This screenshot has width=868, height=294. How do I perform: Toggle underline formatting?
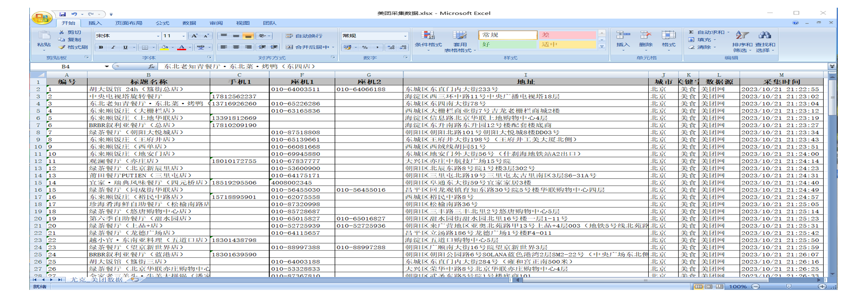pos(125,47)
